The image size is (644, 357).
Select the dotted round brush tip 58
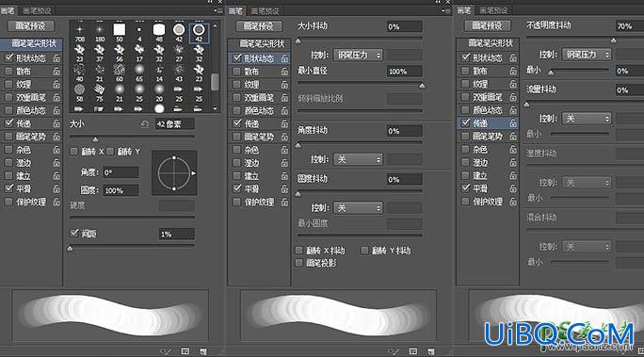[x=80, y=92]
